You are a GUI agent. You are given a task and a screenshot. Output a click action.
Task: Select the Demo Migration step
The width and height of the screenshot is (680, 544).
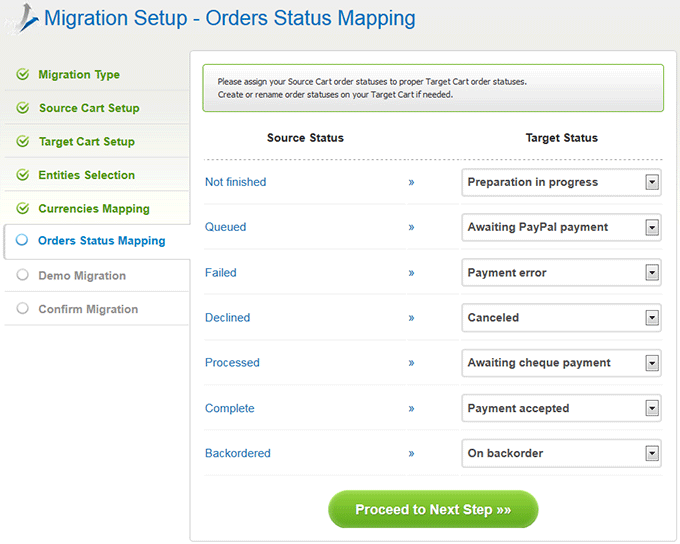(82, 275)
